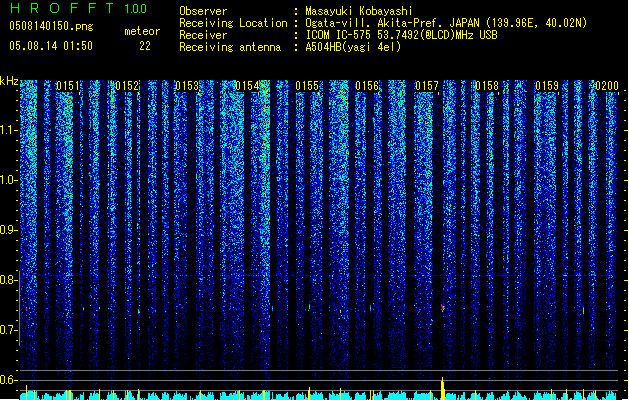Click the 0151 time marker

coord(67,86)
